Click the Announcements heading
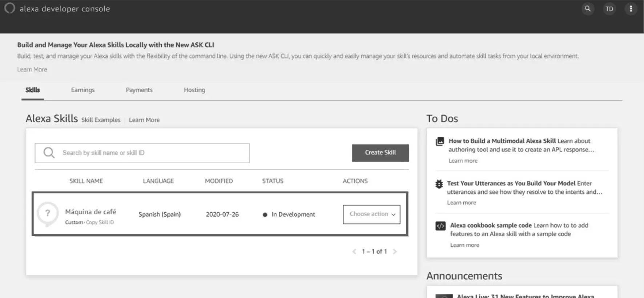Viewport: 644px width, 298px height. click(x=464, y=276)
